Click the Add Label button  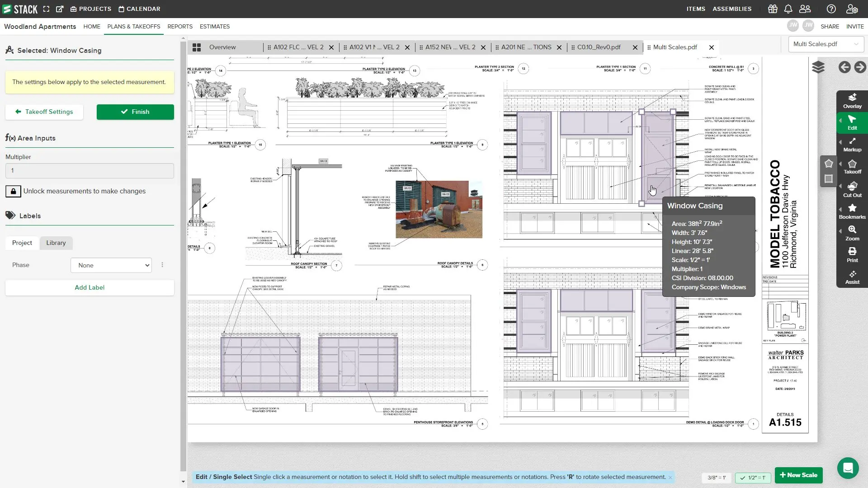(90, 287)
